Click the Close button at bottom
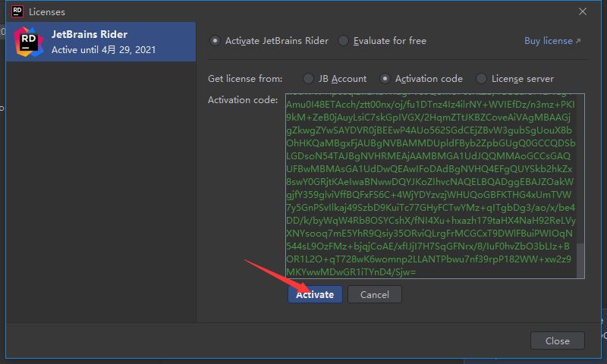The image size is (607, 364). [x=558, y=340]
